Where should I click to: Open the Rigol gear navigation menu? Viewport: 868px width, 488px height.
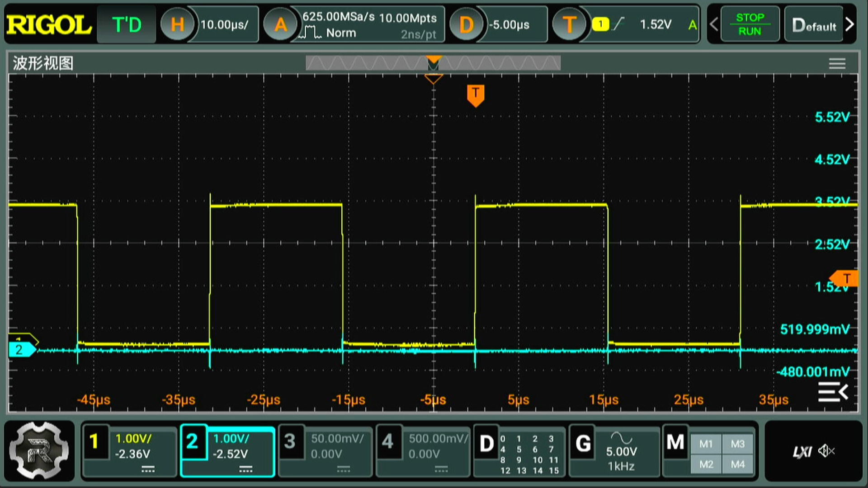39,451
